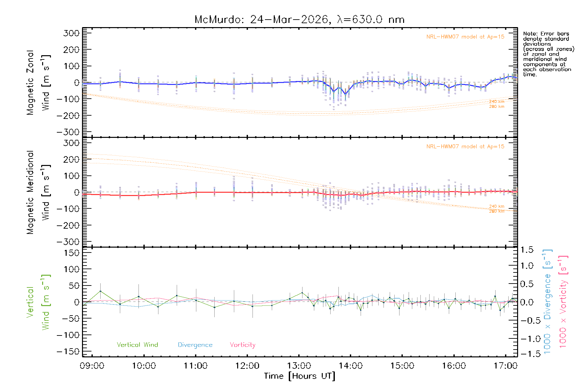Screen dimensions: 588x392
Task: Click the 1.5 tick on right axis
Action: (527, 250)
